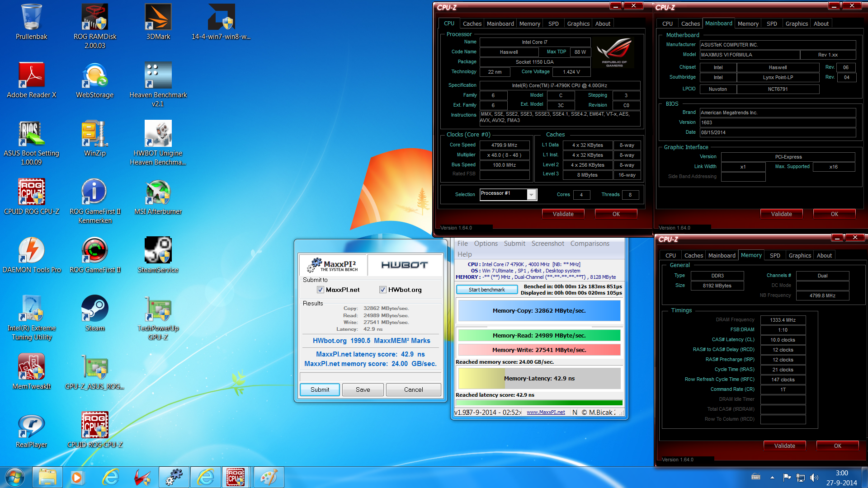Image resolution: width=868 pixels, height=488 pixels.
Task: Open the Prullenbak recycle bin icon
Action: (x=31, y=22)
